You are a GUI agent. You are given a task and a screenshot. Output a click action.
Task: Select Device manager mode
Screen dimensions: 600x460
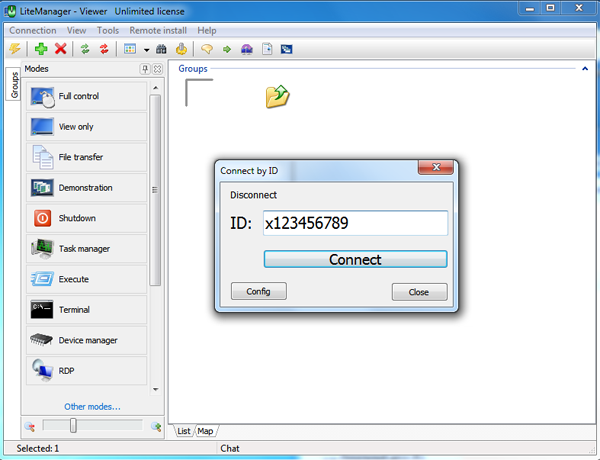88,340
